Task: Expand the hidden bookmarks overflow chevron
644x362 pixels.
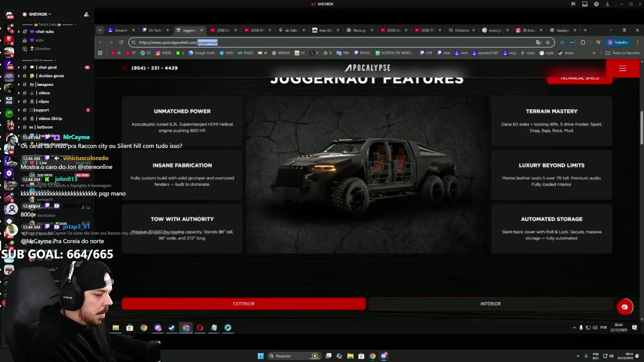Action: [x=594, y=53]
